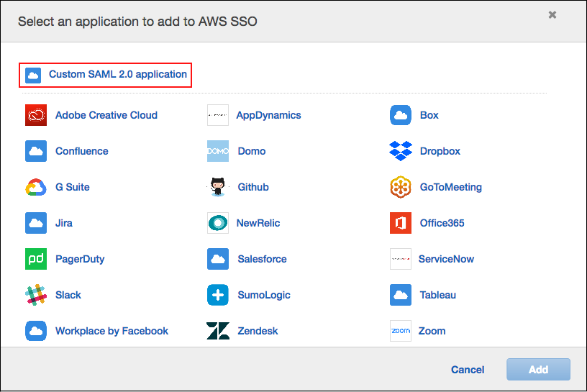
Task: Choose the NewRelic teal circle icon
Action: [218, 223]
